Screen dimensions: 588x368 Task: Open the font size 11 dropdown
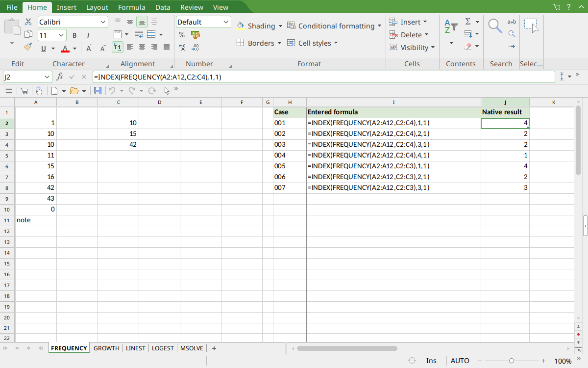coord(61,35)
